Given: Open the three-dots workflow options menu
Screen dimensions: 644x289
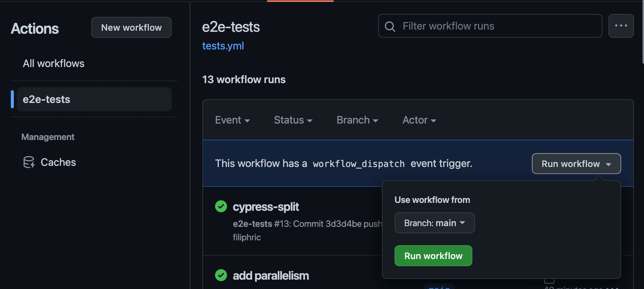Looking at the screenshot, I should (621, 26).
